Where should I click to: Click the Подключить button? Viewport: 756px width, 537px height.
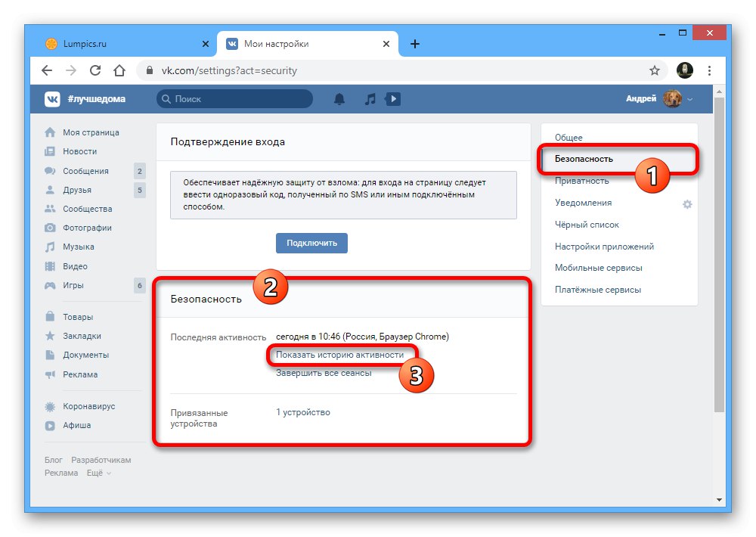[x=311, y=243]
